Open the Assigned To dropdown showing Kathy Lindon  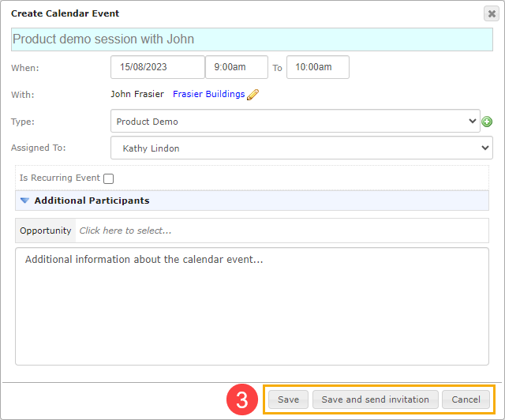[x=301, y=148]
